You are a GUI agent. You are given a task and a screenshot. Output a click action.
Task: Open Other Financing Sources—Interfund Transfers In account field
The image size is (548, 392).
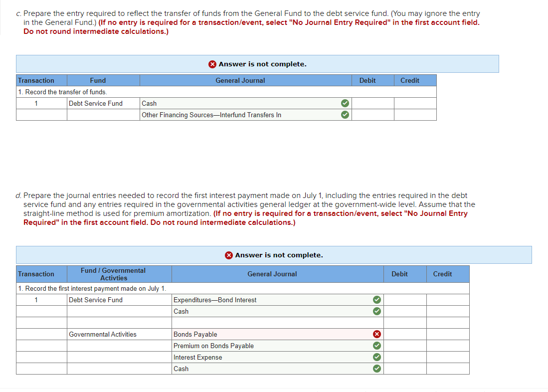(x=246, y=115)
